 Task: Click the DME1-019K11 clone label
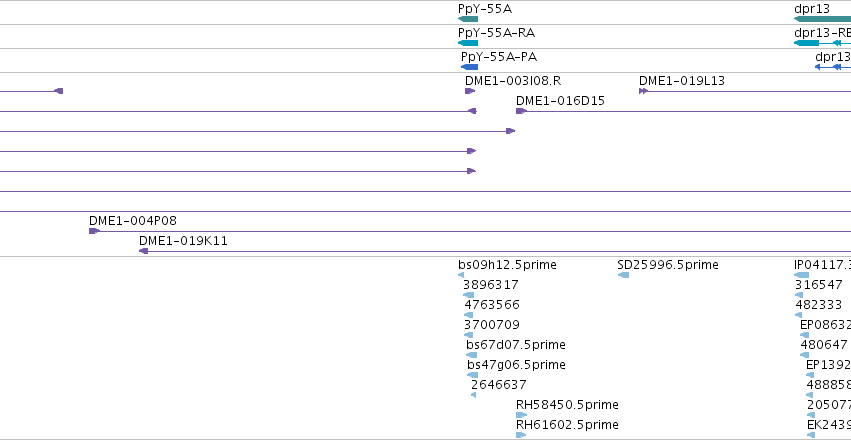pos(183,241)
